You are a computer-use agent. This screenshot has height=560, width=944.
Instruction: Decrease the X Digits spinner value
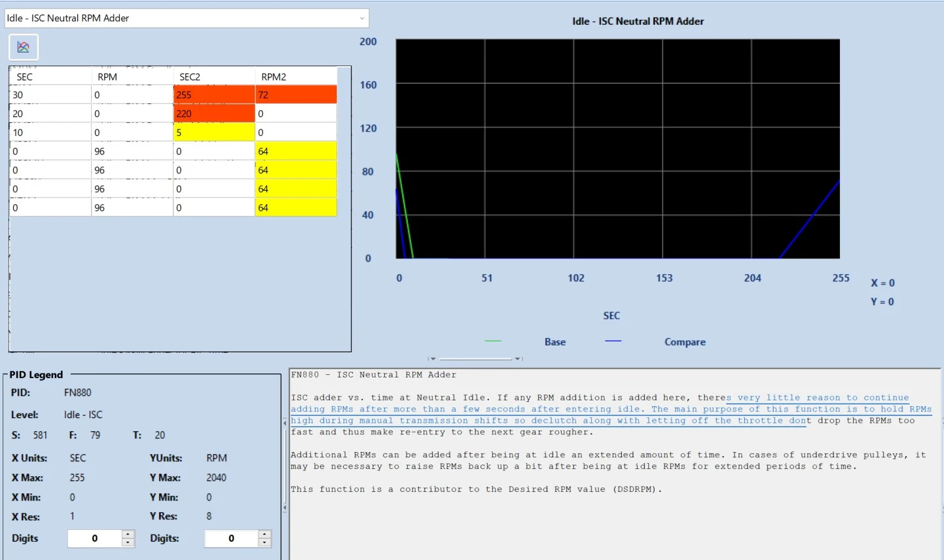tap(128, 542)
